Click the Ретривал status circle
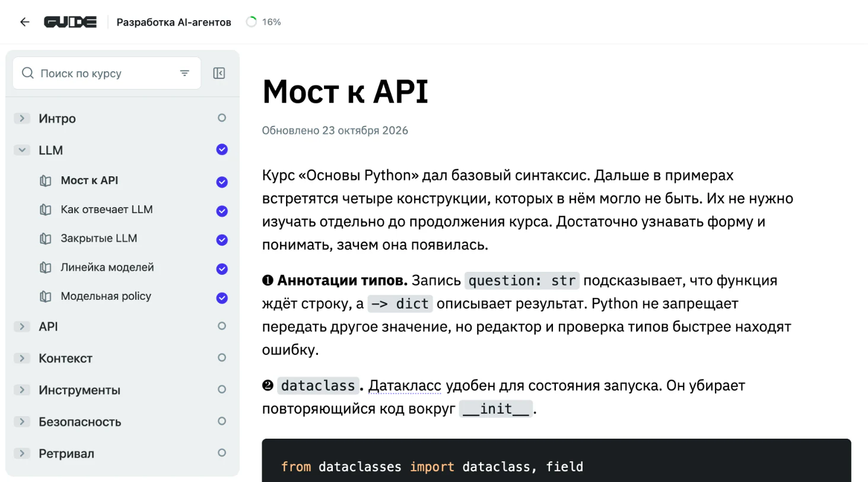This screenshot has height=482, width=868. click(222, 453)
